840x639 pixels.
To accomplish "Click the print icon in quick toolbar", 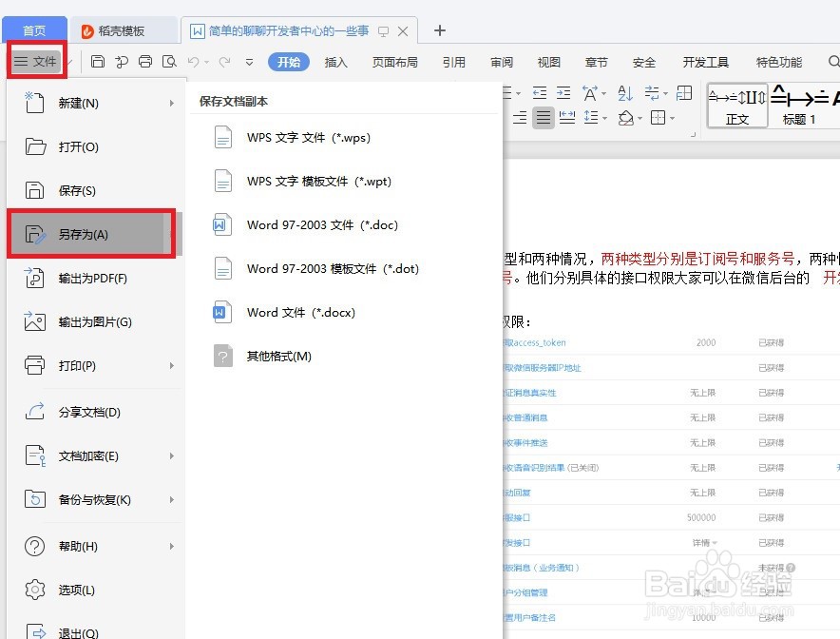I will (x=145, y=62).
